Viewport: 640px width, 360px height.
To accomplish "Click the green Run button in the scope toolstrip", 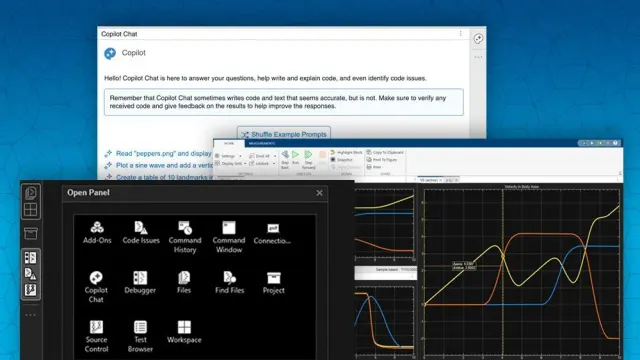I will pyautogui.click(x=296, y=158).
